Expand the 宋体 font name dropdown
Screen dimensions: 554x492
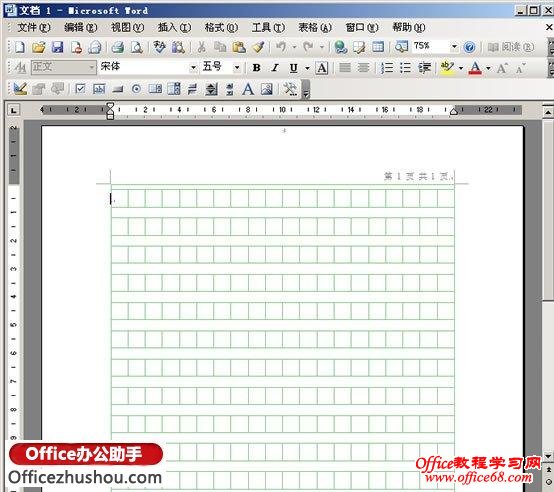pos(193,67)
